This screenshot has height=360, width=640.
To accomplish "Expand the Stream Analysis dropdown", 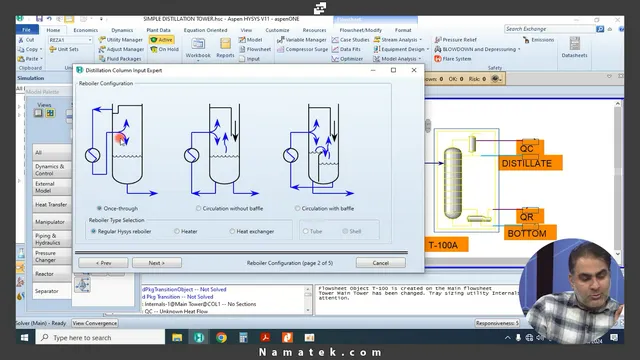I will [x=420, y=40].
